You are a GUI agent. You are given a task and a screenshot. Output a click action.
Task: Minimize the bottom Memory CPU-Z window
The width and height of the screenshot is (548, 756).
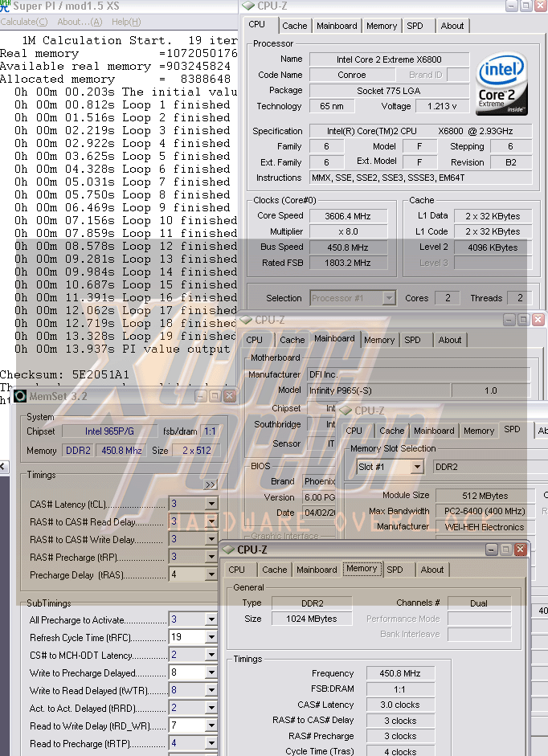coord(491,550)
